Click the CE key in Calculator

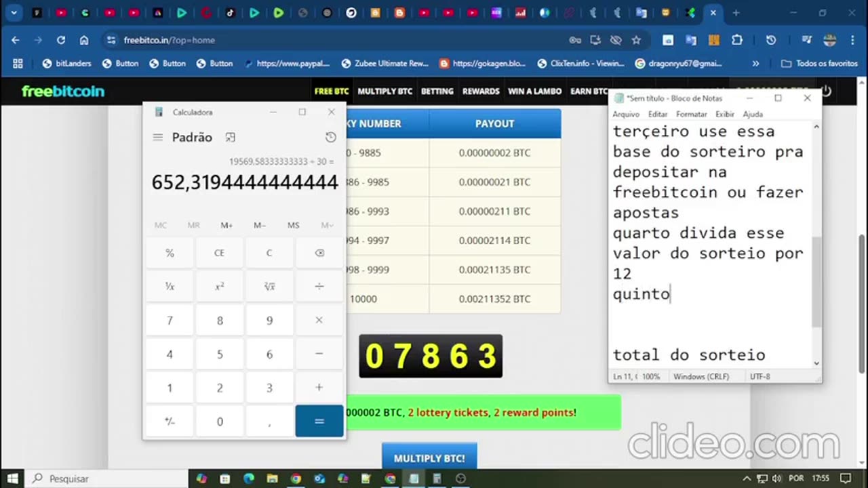(x=220, y=253)
